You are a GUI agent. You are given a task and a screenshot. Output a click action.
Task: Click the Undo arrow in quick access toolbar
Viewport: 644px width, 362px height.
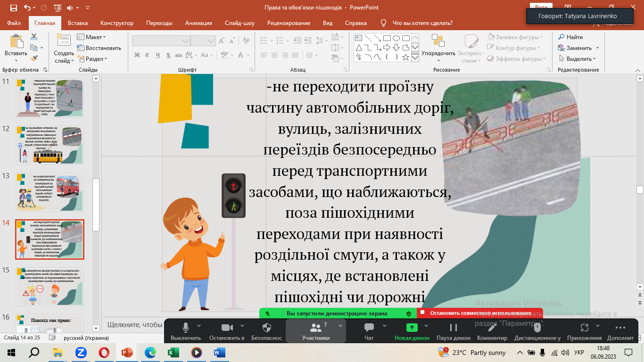[27, 8]
